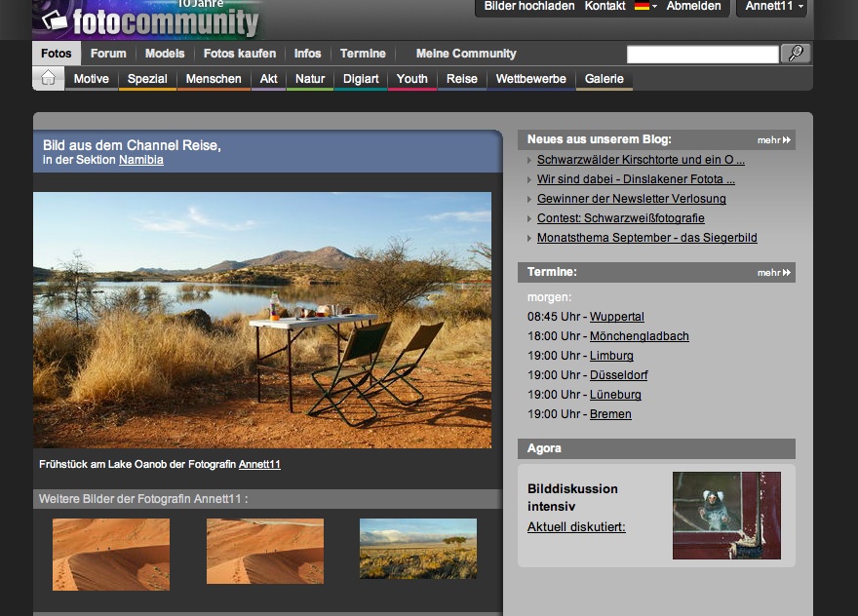Open the Digiart channel
Image resolution: width=858 pixels, height=616 pixels.
(x=361, y=79)
